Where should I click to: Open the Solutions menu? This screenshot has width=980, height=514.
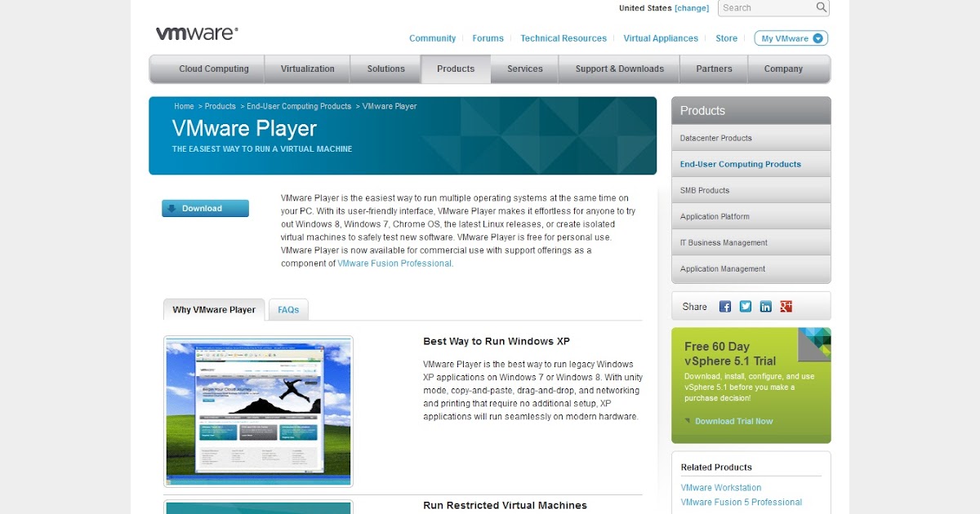[x=385, y=69]
